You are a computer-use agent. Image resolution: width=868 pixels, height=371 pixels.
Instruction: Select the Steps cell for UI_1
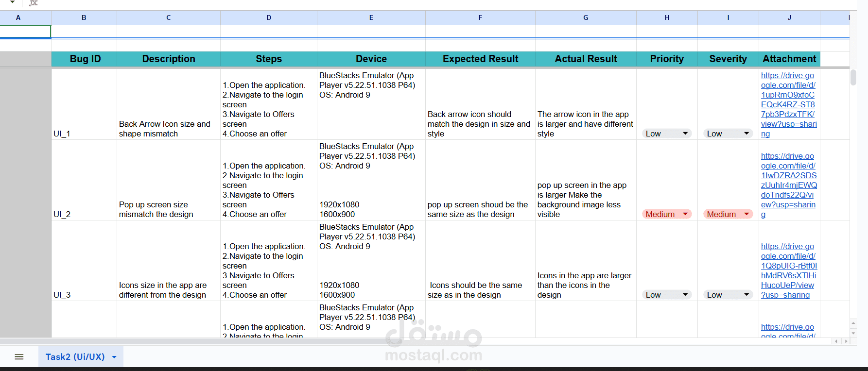pos(269,104)
